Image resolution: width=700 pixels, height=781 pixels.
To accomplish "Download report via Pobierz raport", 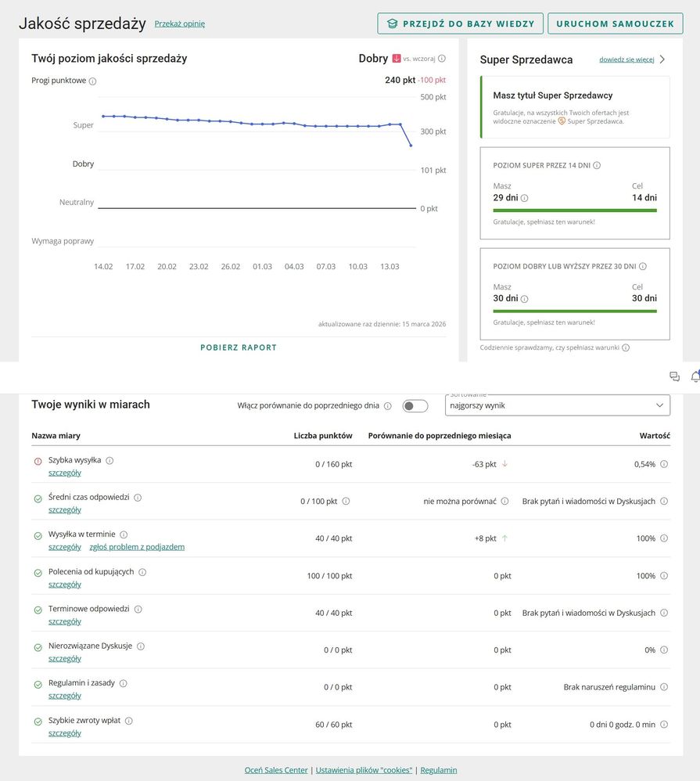I will point(239,347).
